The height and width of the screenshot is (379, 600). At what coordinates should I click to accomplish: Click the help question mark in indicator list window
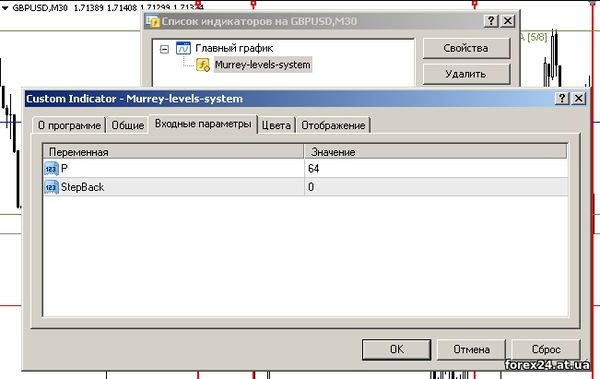(491, 21)
